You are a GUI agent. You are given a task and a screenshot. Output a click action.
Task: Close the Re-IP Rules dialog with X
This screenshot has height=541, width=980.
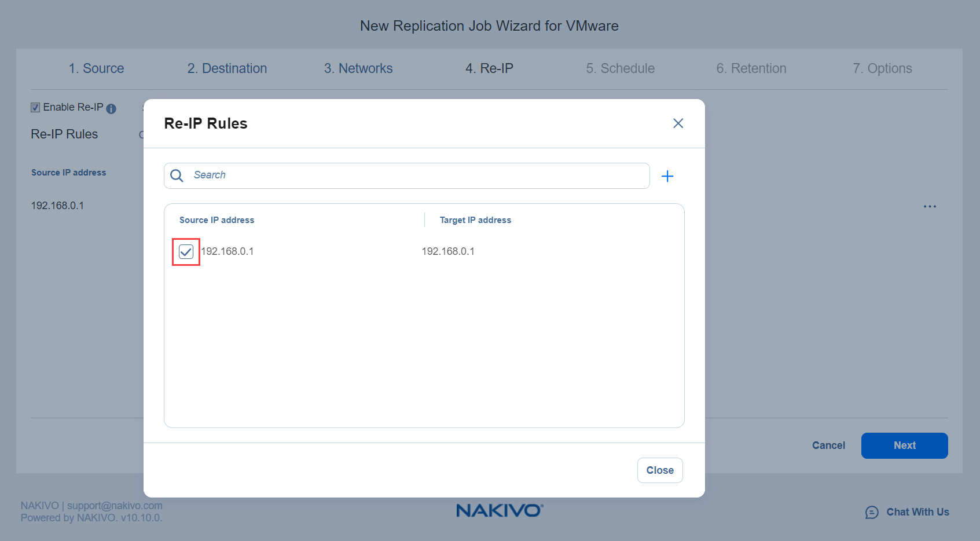pyautogui.click(x=678, y=123)
